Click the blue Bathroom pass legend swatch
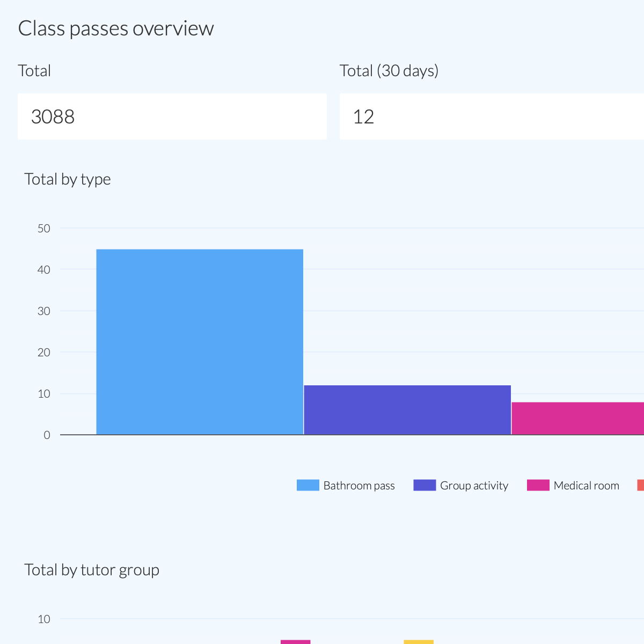The height and width of the screenshot is (644, 644). 307,485
